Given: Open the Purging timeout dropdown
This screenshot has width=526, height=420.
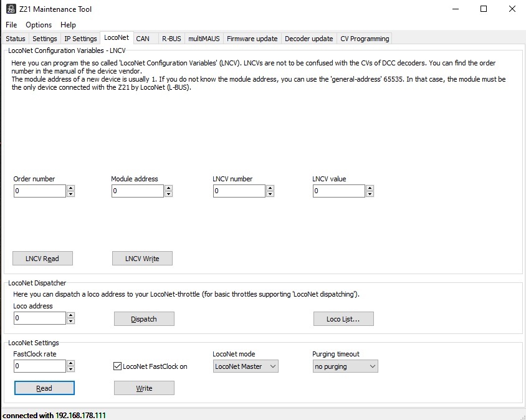Looking at the screenshot, I should [x=345, y=366].
